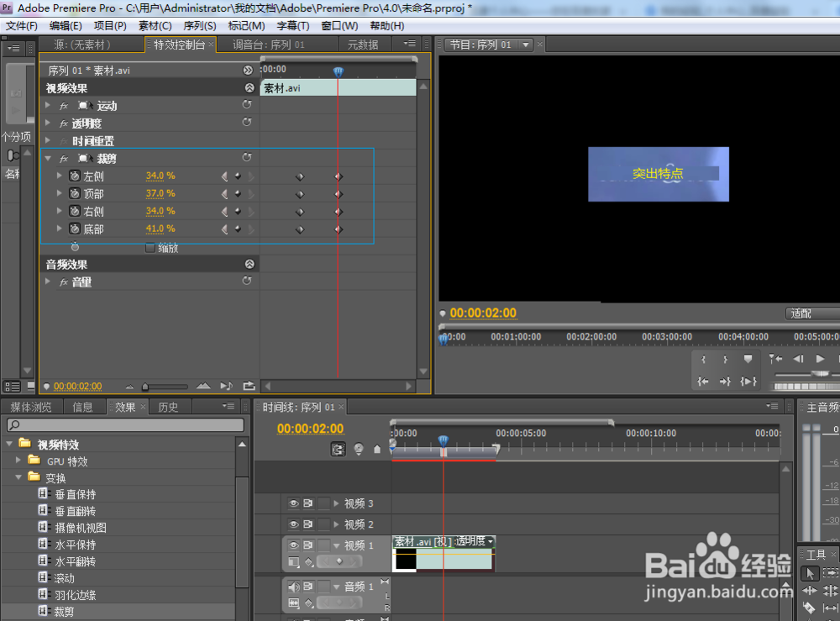Click the shuttle slider in program monitor
Screen dimensions: 840x621
820,373
